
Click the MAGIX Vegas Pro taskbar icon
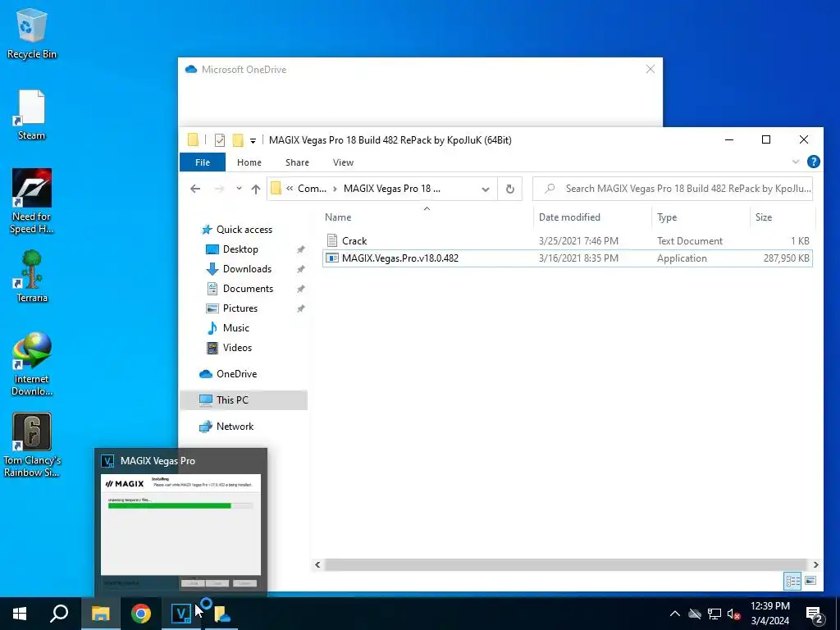click(x=181, y=614)
